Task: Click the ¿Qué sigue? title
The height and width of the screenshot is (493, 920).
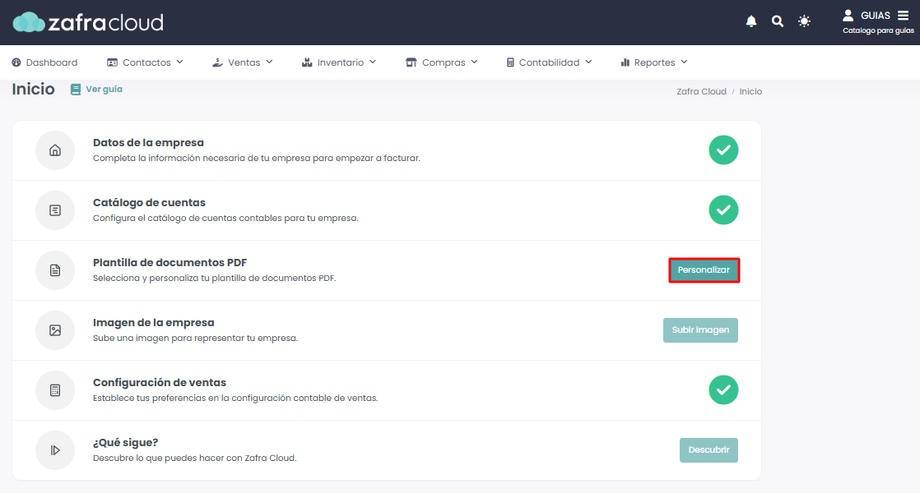Action: [126, 443]
